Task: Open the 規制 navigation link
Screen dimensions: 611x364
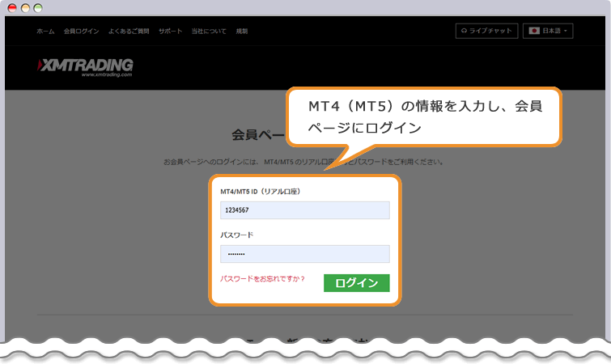Action: pyautogui.click(x=242, y=32)
